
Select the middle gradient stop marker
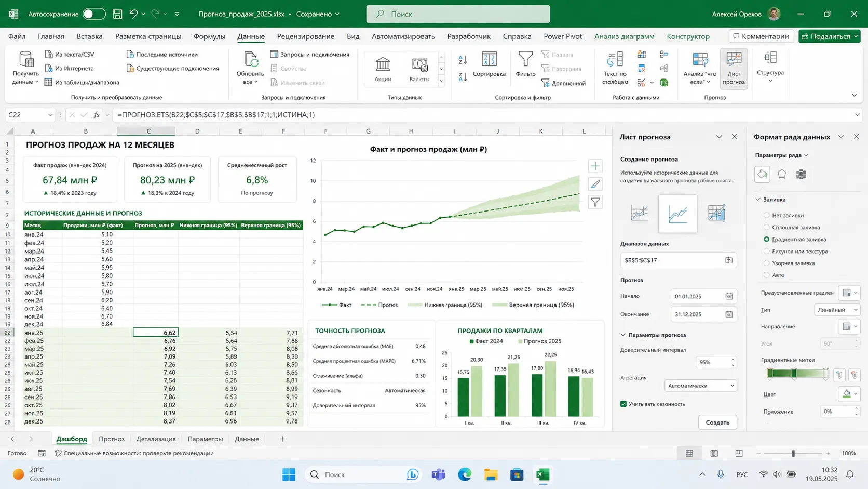794,374
